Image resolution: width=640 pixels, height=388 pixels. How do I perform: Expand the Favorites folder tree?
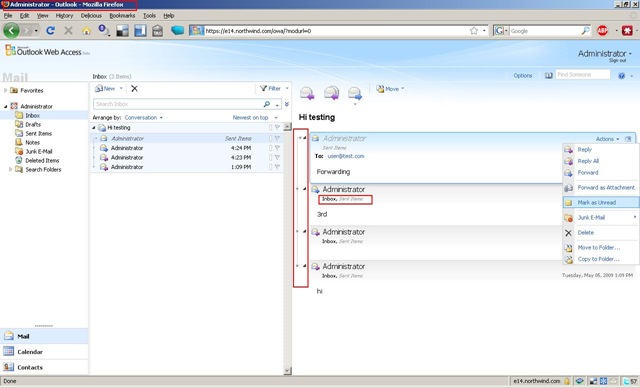point(5,90)
